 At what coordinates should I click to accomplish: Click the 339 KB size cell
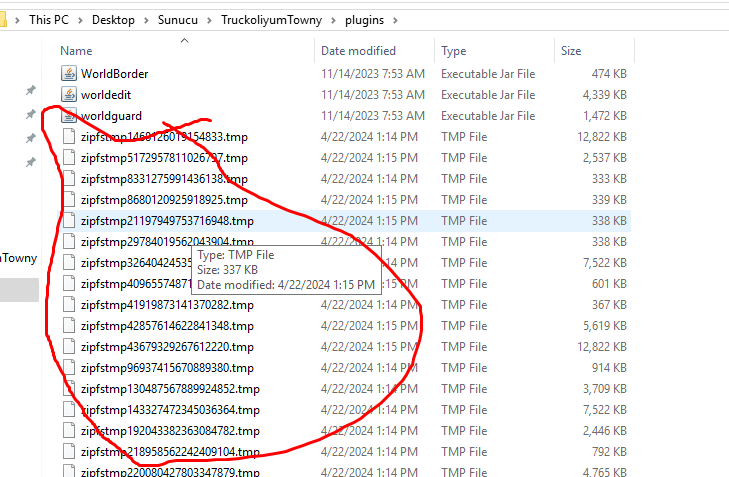[609, 199]
